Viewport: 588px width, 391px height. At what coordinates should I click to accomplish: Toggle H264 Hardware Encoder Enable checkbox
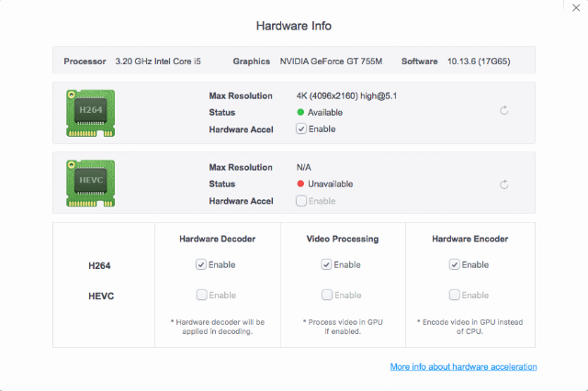pyautogui.click(x=454, y=264)
